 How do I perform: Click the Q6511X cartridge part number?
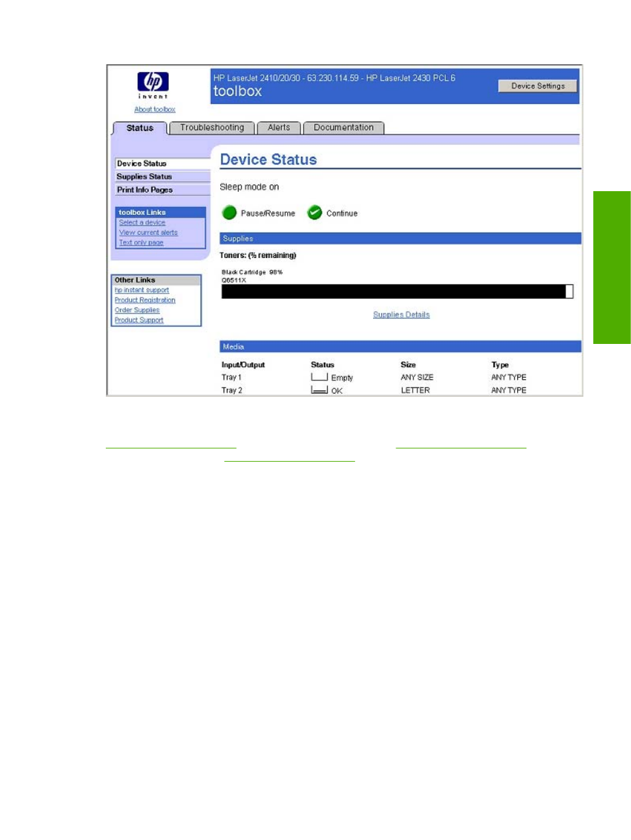(x=233, y=280)
